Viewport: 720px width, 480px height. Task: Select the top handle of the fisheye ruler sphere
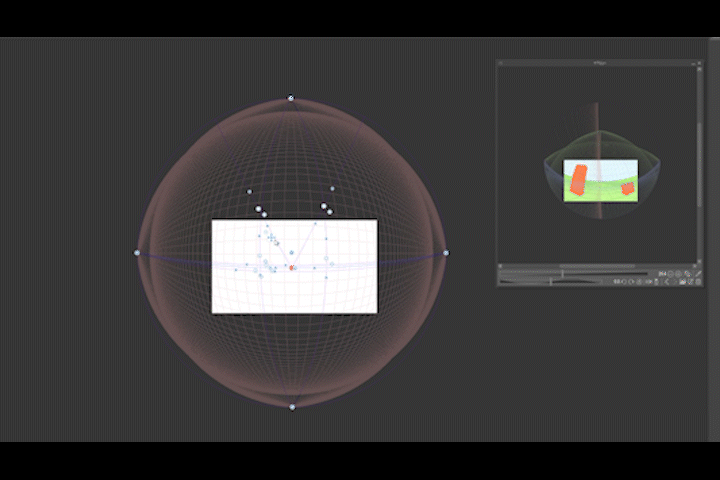coord(291,98)
